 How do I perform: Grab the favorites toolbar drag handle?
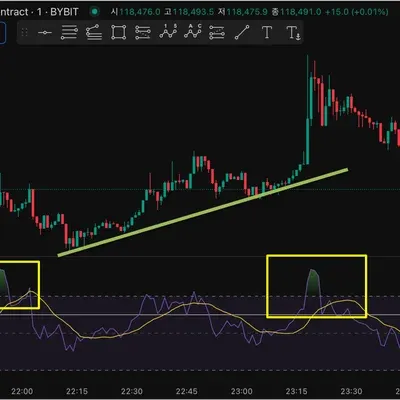tap(24, 32)
